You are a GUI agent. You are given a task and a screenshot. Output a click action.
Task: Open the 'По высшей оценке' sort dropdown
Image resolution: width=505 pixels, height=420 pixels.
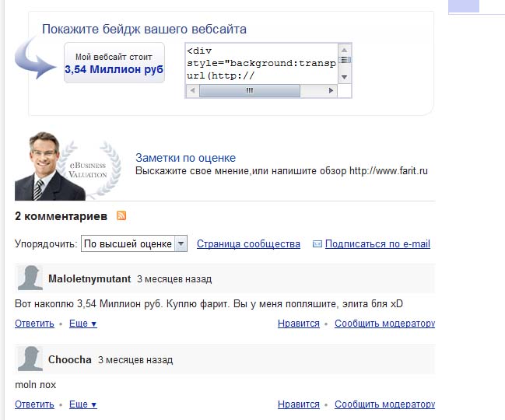[x=134, y=243]
